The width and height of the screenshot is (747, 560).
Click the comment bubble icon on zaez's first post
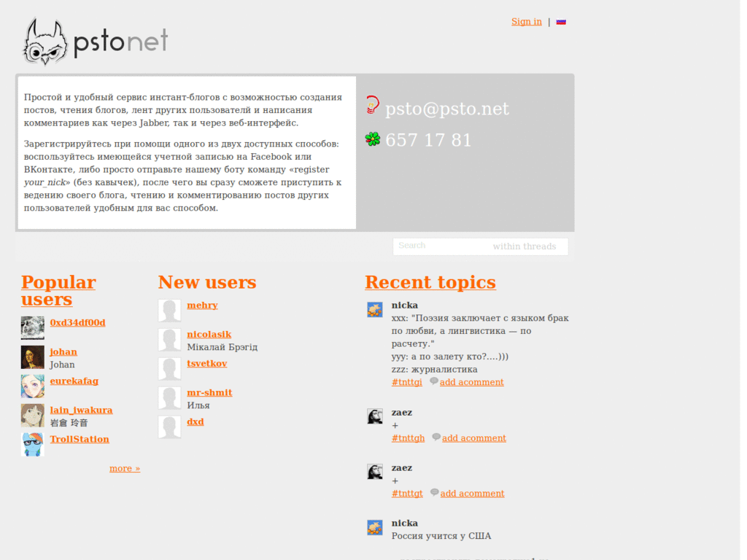436,437
